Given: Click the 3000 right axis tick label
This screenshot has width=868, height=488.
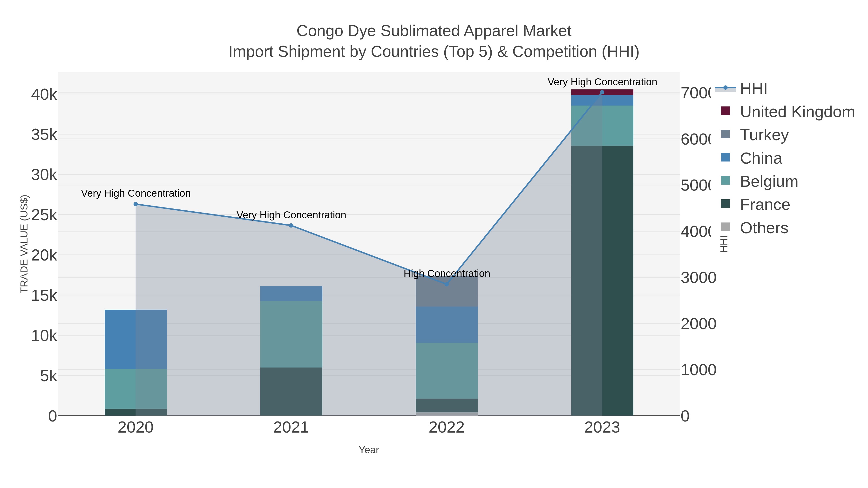Looking at the screenshot, I should coord(698,278).
